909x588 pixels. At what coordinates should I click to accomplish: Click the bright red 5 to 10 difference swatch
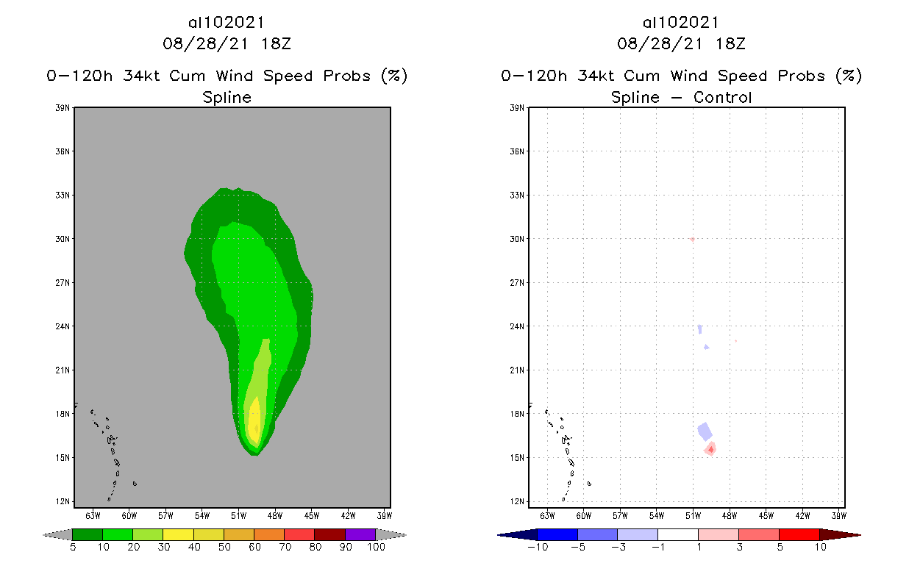click(x=799, y=534)
